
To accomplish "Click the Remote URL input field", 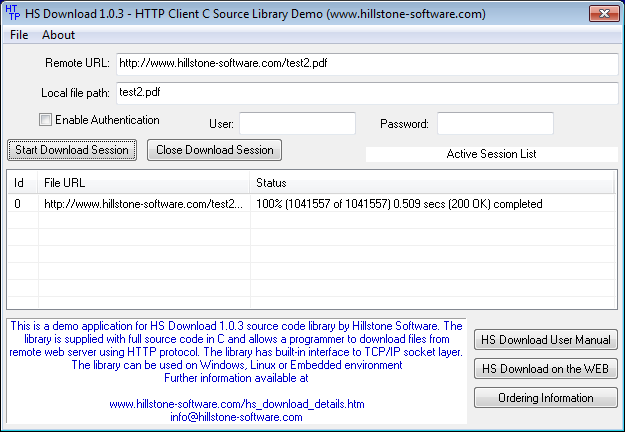I will [x=367, y=64].
